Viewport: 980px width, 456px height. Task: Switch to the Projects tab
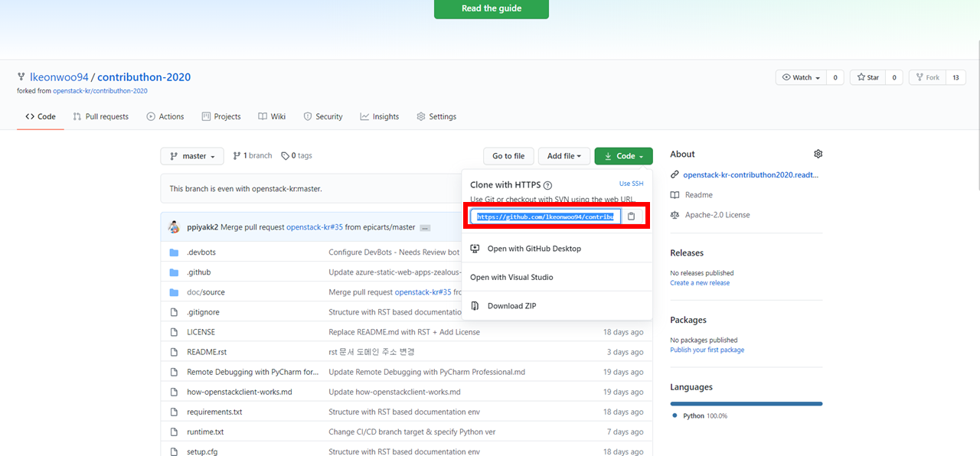(221, 116)
